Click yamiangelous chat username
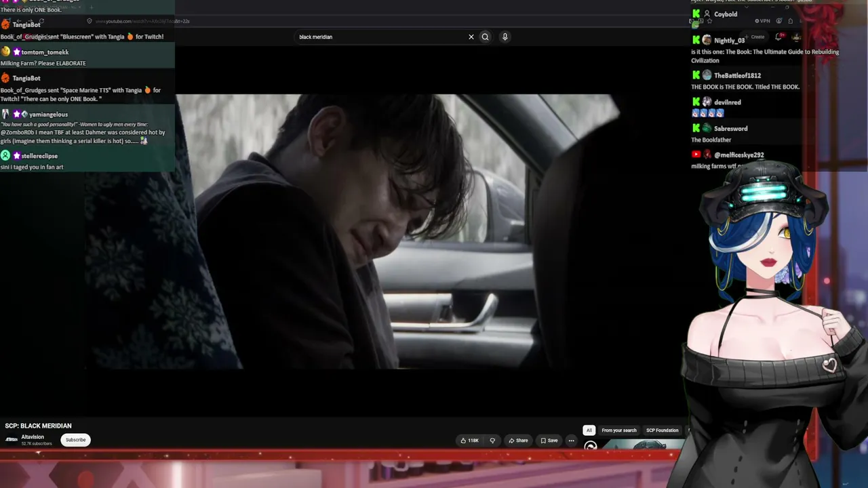868x488 pixels. [49, 115]
